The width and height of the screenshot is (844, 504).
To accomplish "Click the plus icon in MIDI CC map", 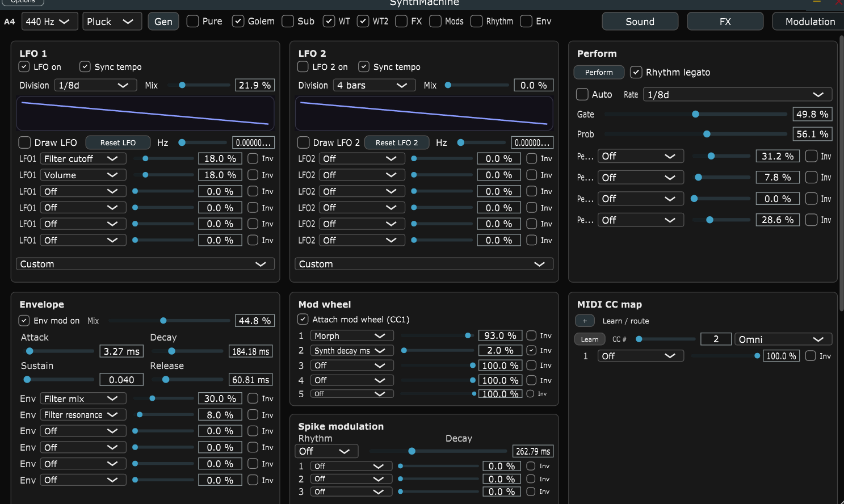I will click(585, 321).
